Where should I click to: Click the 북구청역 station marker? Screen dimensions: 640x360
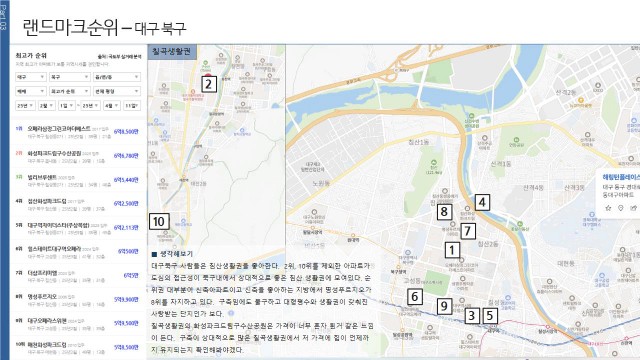tap(397, 270)
